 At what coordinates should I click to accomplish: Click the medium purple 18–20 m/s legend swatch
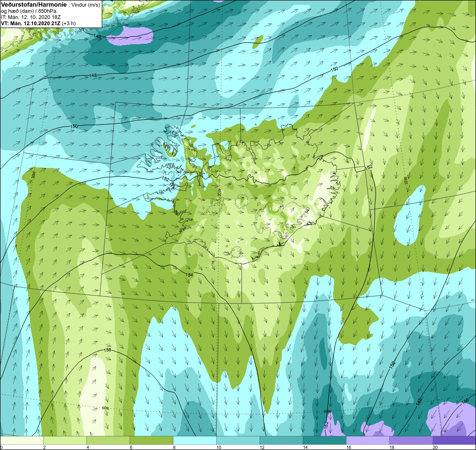(x=411, y=440)
